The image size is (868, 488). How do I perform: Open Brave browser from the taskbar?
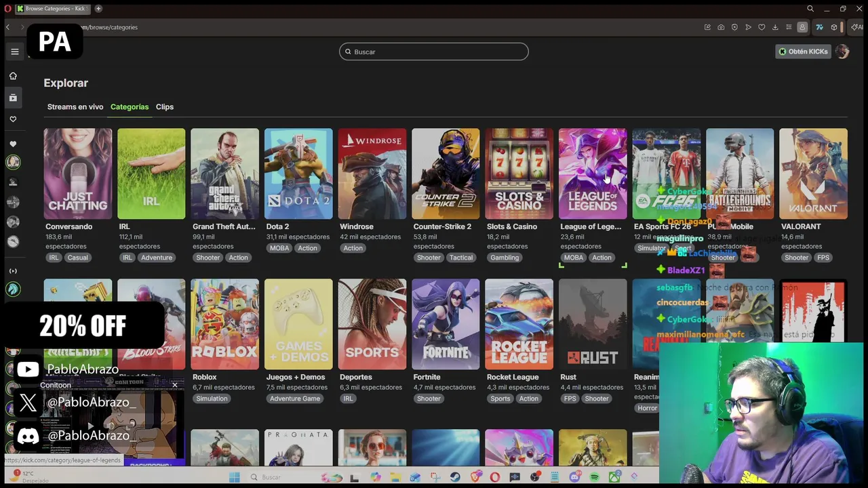[x=476, y=477]
